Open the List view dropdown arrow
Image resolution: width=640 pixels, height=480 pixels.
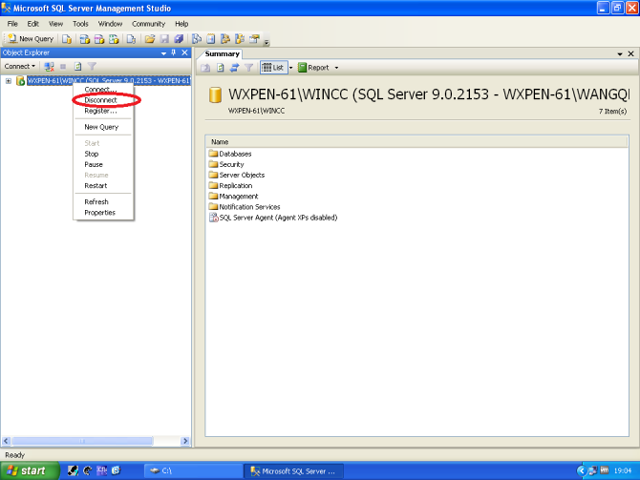point(290,68)
